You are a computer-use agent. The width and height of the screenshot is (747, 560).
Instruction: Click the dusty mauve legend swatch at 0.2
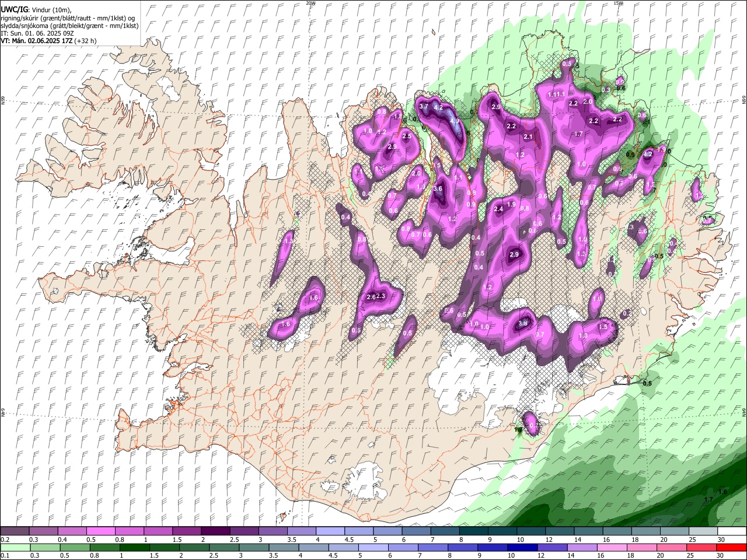(15, 531)
